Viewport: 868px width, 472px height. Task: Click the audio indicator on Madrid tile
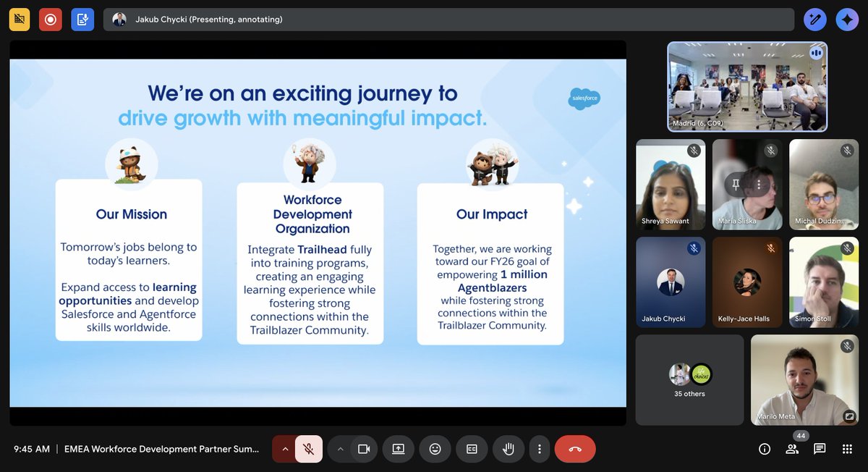[817, 53]
